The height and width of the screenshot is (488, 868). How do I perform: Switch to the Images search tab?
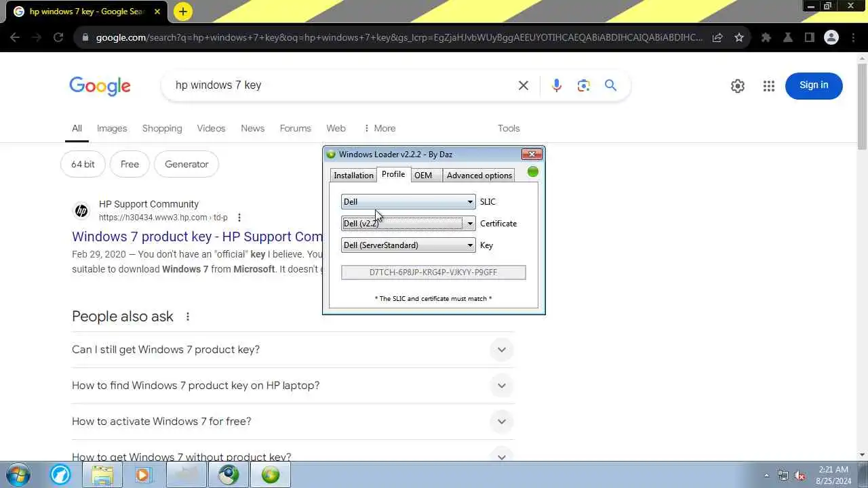tap(112, 128)
